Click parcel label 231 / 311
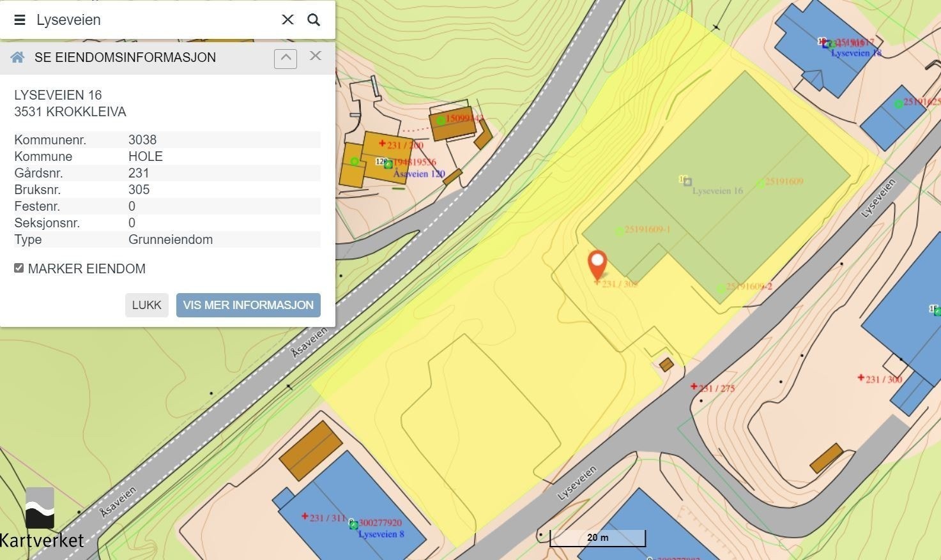This screenshot has width=941, height=560. (x=328, y=518)
